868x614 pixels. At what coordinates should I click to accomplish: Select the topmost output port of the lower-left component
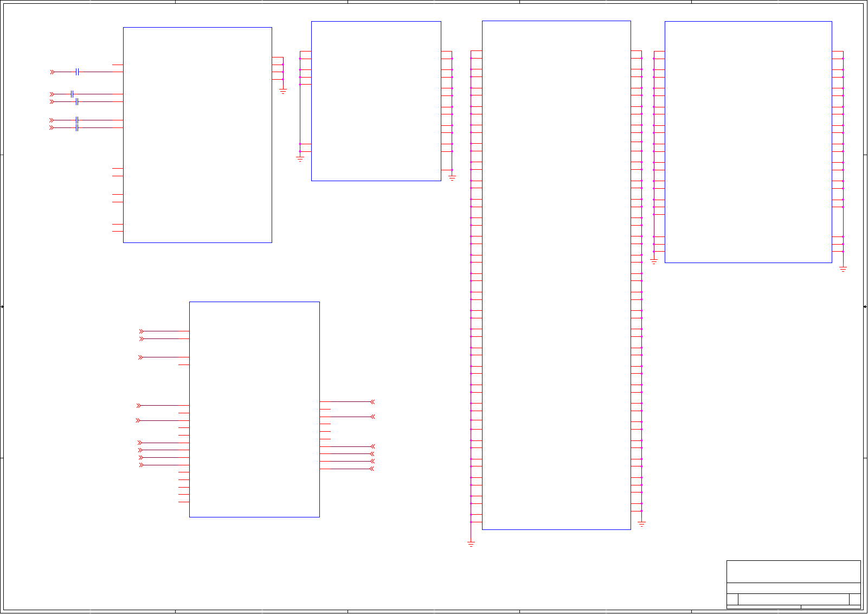[372, 402]
